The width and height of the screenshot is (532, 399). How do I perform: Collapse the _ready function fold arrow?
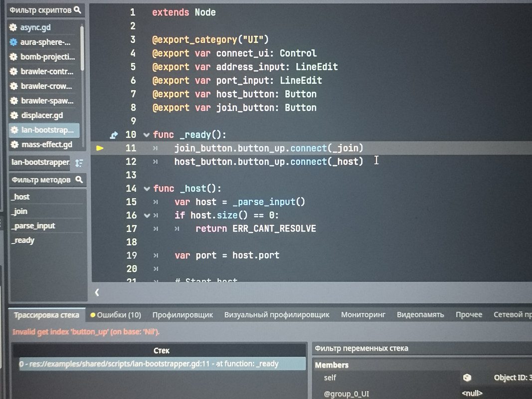click(146, 135)
